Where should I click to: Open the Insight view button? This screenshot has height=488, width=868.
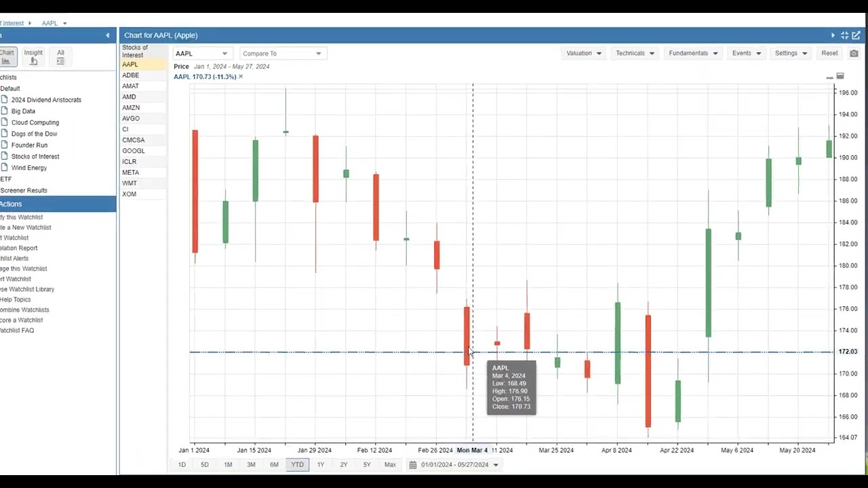tap(33, 57)
